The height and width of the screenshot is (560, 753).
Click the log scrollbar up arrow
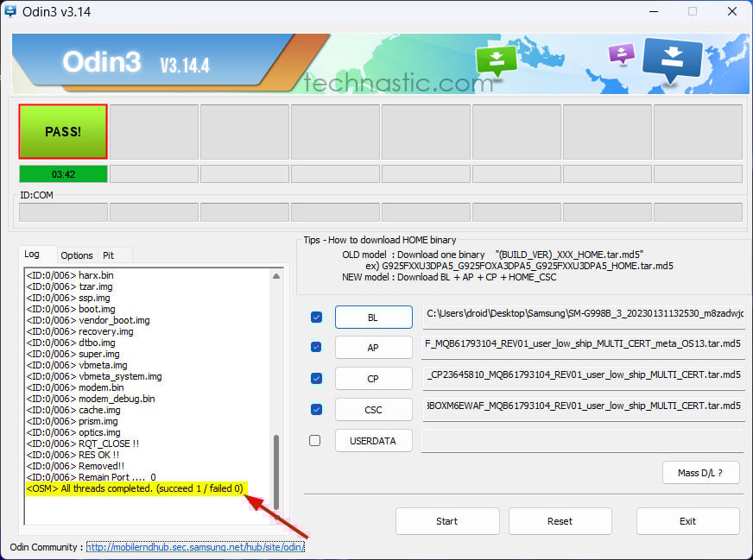pos(276,276)
